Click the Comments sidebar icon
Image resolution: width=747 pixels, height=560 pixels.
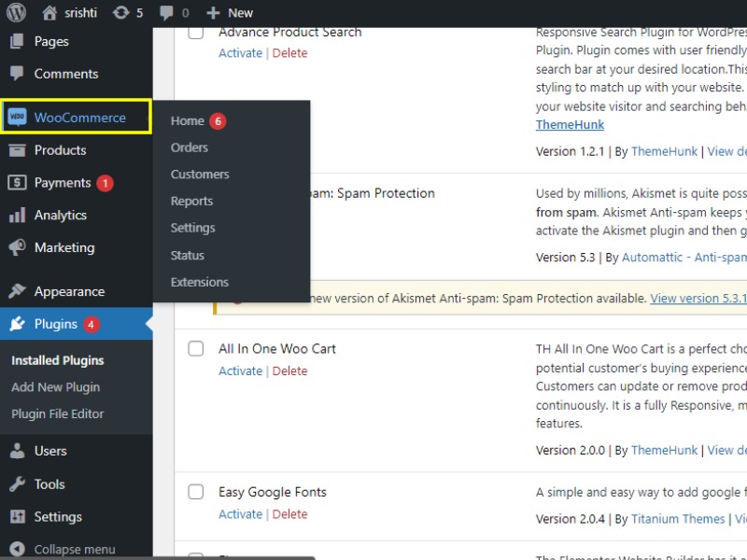click(x=17, y=74)
